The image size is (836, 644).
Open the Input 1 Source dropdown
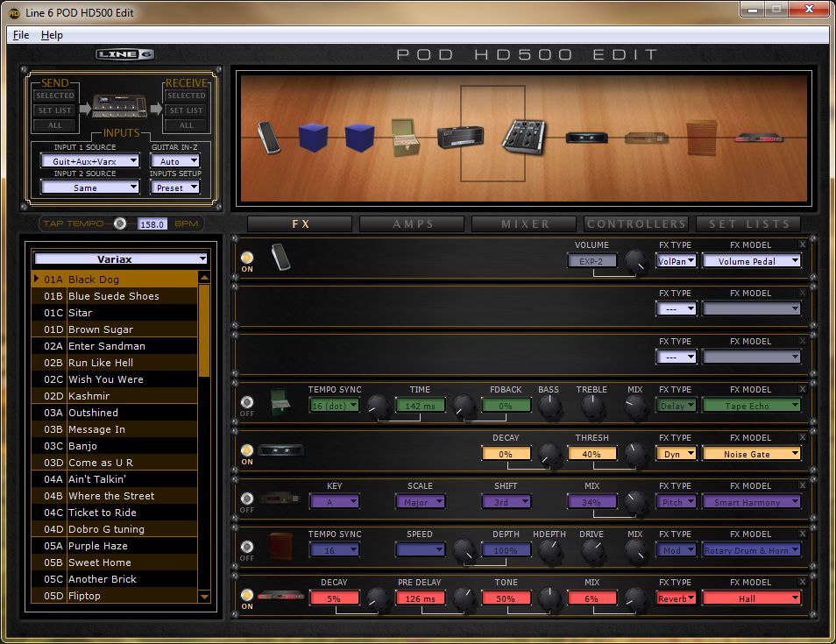click(89, 160)
